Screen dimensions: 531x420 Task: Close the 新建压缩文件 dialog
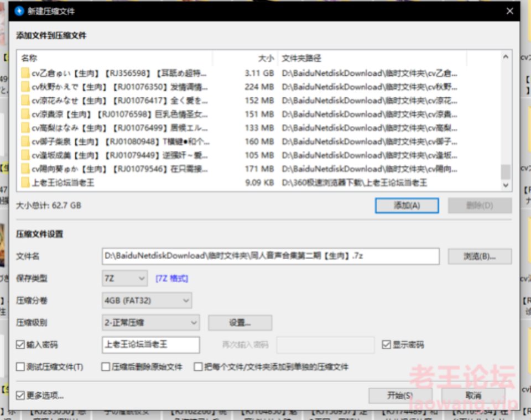coord(509,11)
